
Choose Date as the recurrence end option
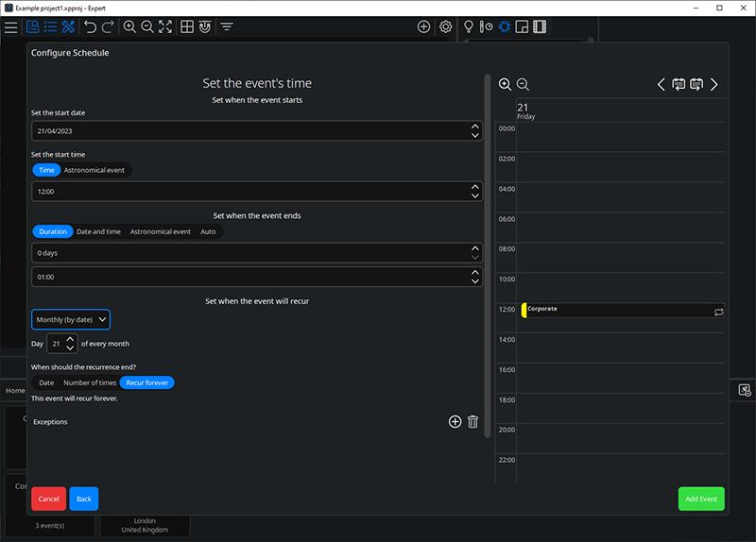(46, 382)
